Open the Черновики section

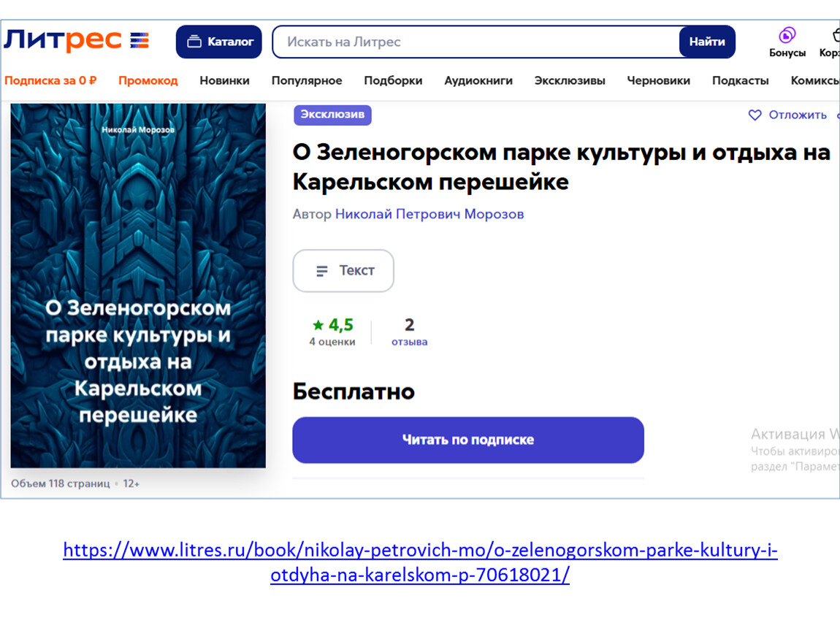(658, 80)
